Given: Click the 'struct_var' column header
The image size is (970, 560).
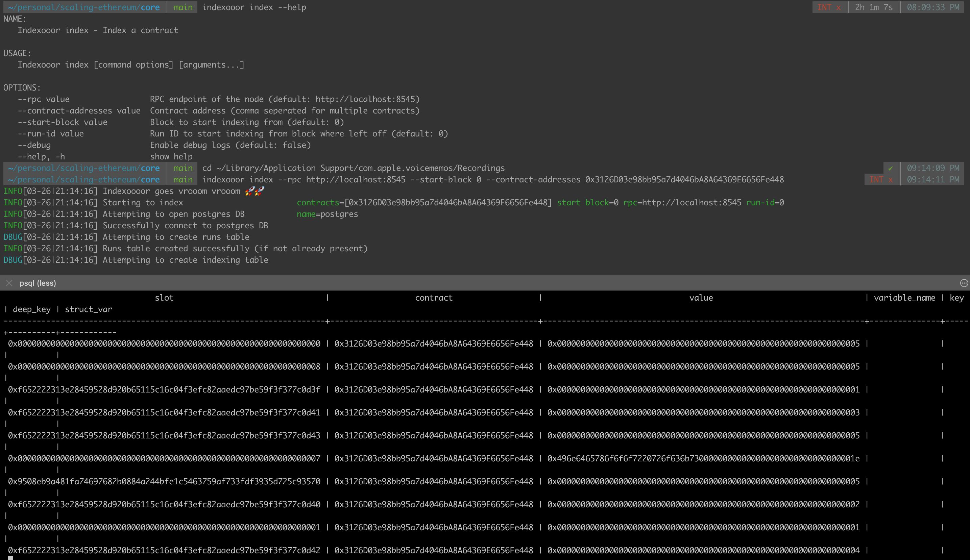Looking at the screenshot, I should 89,309.
